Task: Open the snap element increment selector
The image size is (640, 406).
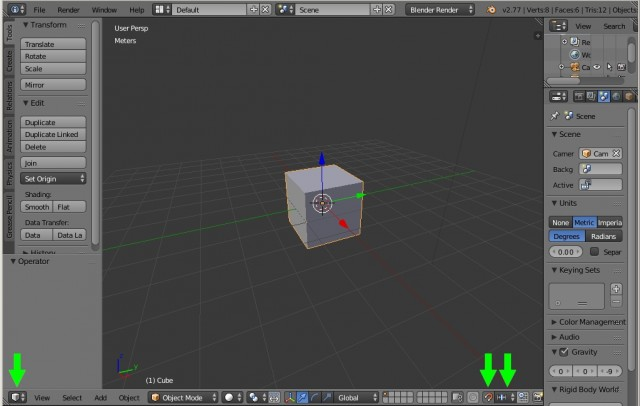Action: tap(505, 397)
